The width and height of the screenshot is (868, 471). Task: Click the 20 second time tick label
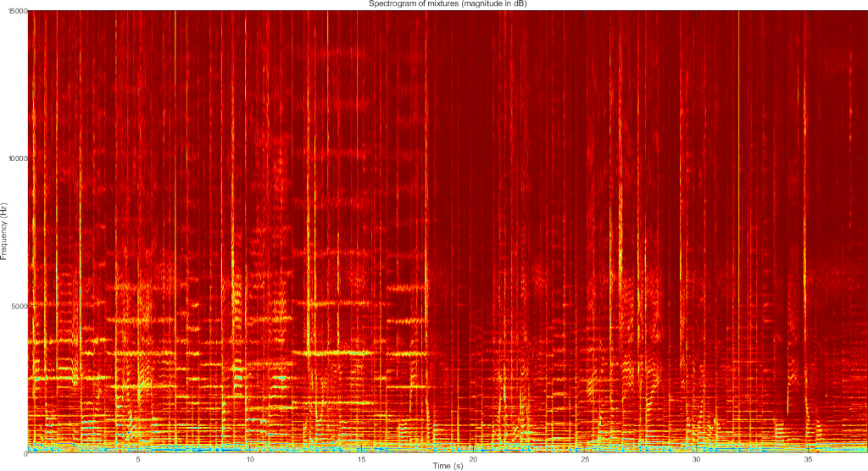tap(473, 460)
